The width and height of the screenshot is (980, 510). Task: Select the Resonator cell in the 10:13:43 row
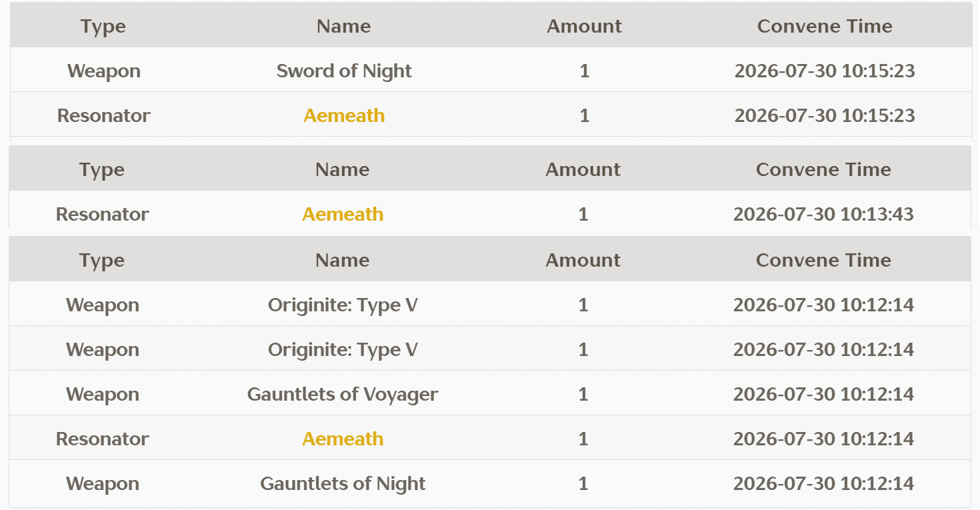pos(103,214)
